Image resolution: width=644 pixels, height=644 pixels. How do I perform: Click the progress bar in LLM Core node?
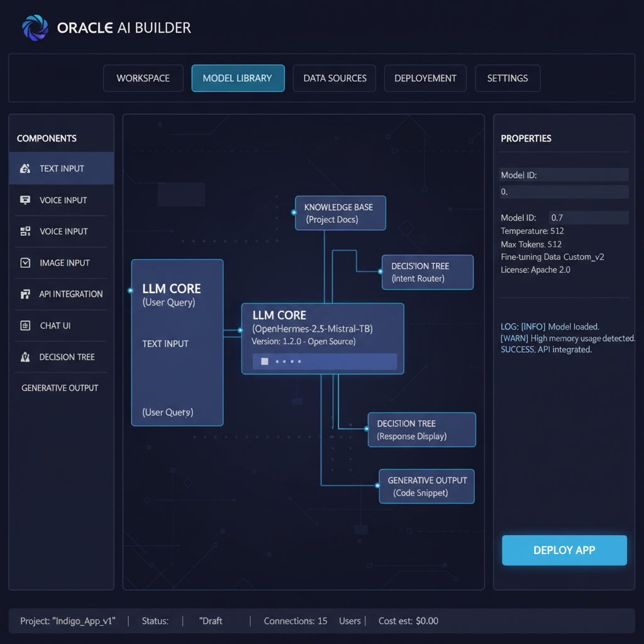325,362
